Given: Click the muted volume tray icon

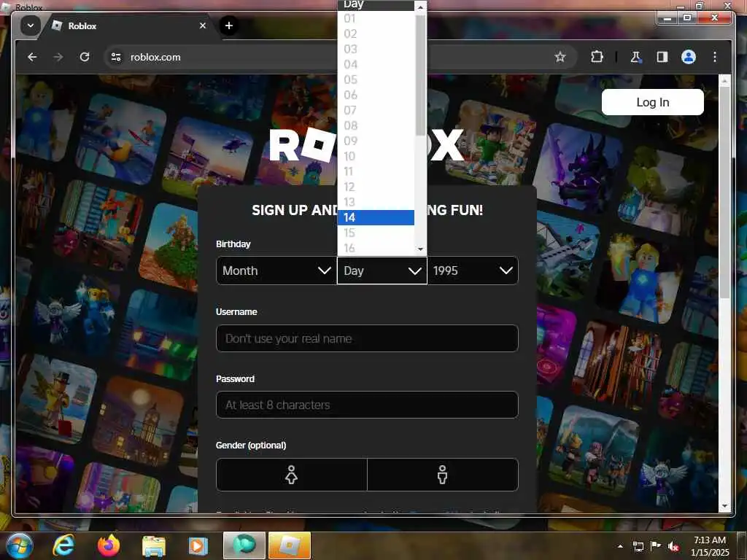Looking at the screenshot, I should [673, 546].
